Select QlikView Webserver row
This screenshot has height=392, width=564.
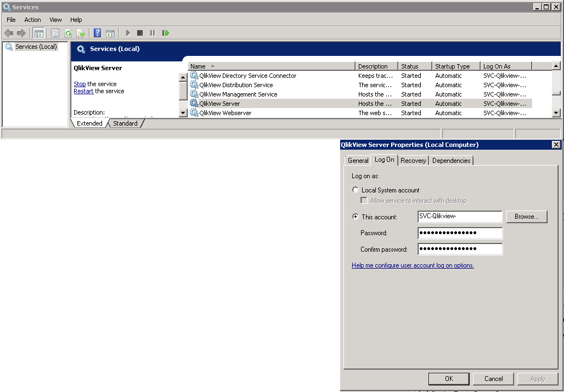[x=361, y=113]
